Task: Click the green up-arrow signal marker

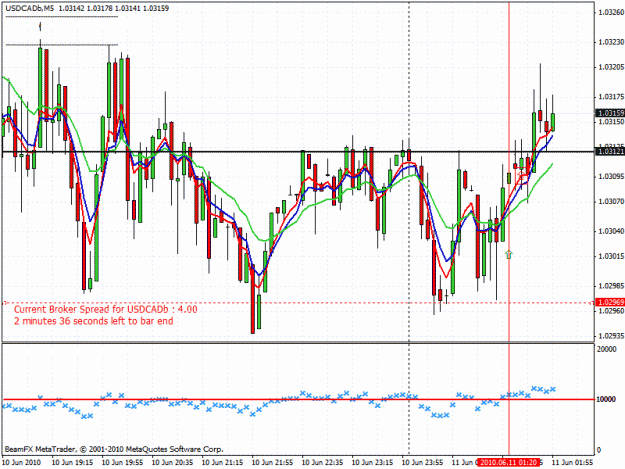Action: [x=509, y=254]
